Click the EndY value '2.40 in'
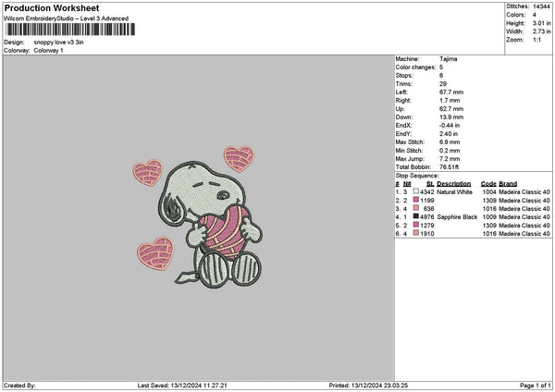Viewport: 555px width, 392px height. tap(449, 134)
